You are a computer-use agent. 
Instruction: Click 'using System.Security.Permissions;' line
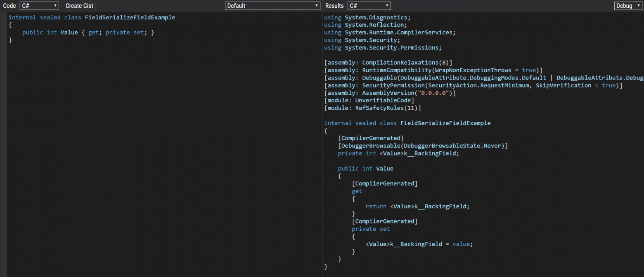click(383, 47)
